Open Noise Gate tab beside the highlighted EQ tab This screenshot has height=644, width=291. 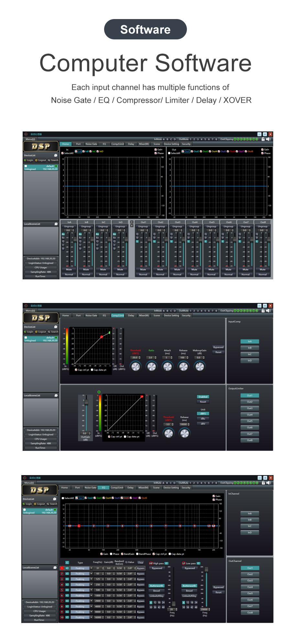tap(90, 488)
